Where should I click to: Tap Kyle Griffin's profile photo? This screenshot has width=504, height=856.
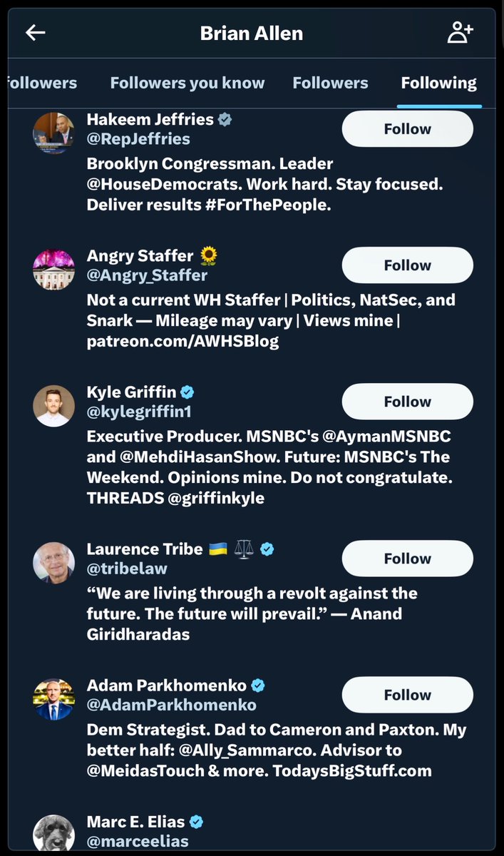pos(53,405)
